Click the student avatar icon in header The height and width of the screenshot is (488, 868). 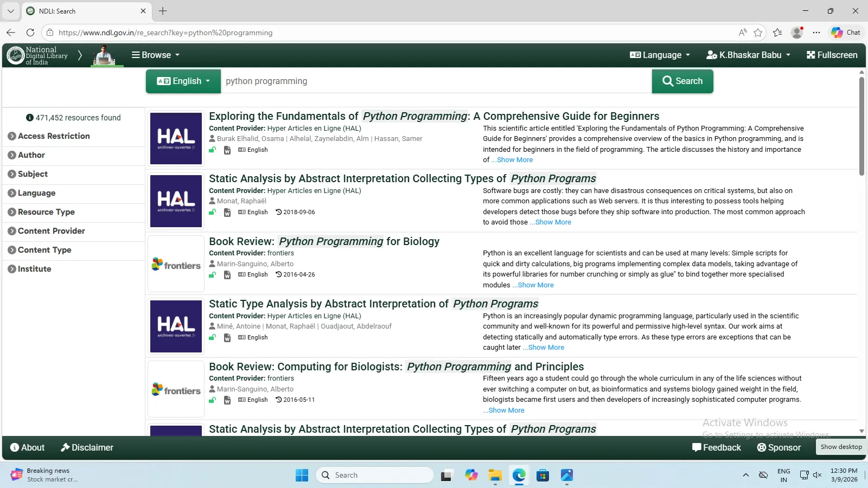[104, 55]
